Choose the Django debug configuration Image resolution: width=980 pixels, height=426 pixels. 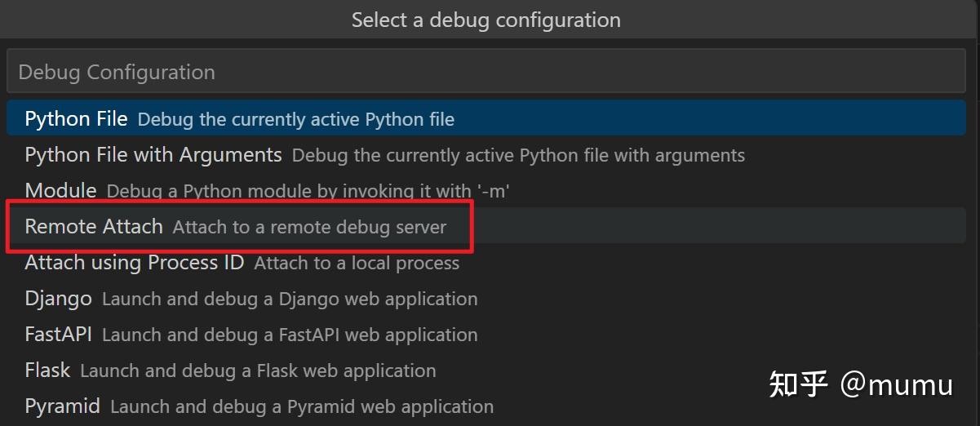(x=58, y=299)
